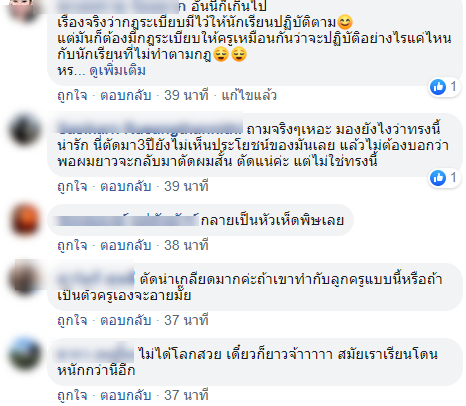The image size is (466, 406).
Task: Open profile picture of first commenter
Action: pos(24,8)
